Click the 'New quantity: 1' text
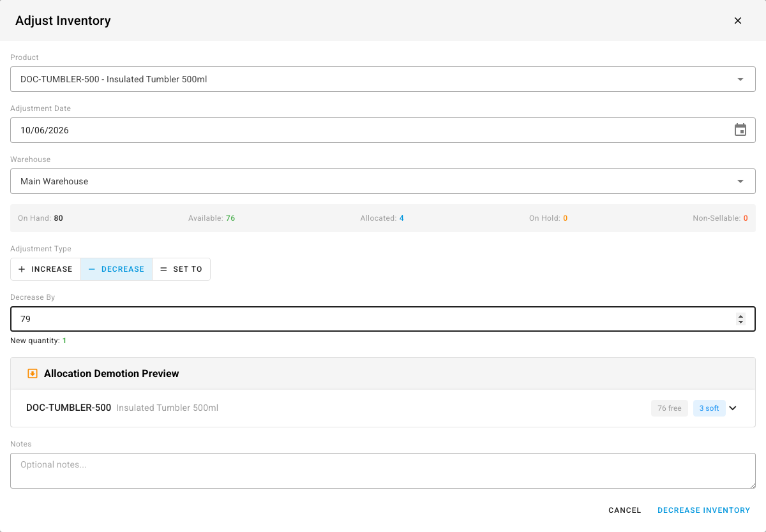The image size is (766, 532). click(x=38, y=341)
